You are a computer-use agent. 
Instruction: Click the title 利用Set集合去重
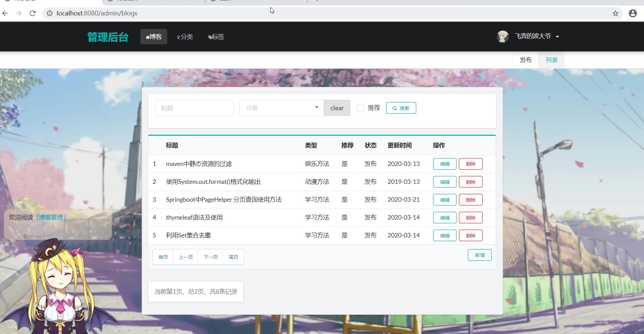188,235
